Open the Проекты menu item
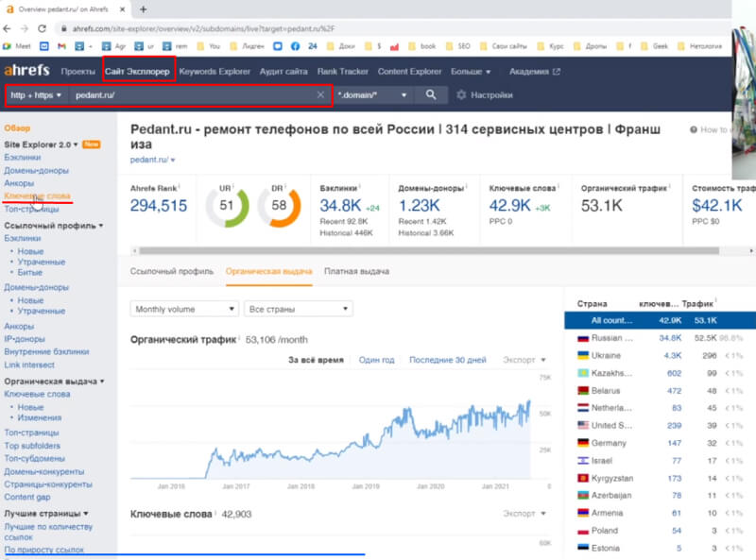Viewport: 756px width, 560px height. (x=78, y=72)
